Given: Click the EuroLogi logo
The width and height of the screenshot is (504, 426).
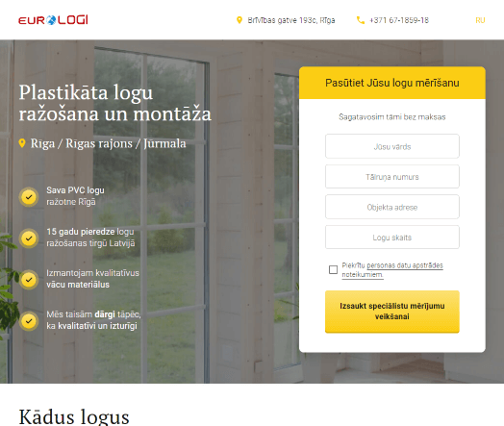Looking at the screenshot, I should (53, 20).
